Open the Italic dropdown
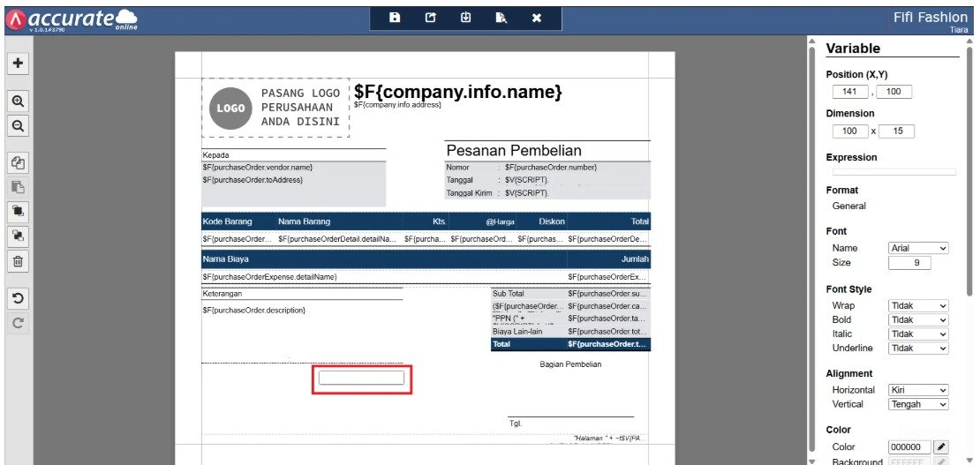 (918, 334)
